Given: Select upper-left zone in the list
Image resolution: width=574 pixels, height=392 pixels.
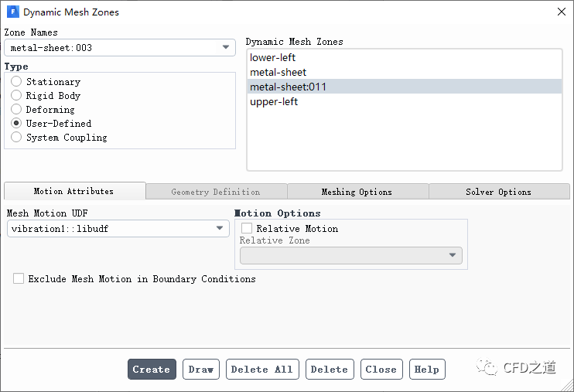Looking at the screenshot, I should [x=274, y=102].
